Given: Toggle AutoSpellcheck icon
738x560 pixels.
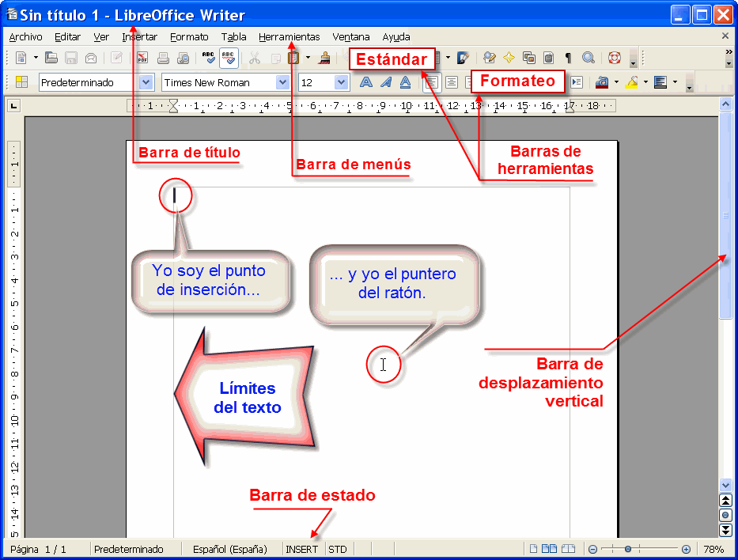Looking at the screenshot, I should (x=229, y=58).
